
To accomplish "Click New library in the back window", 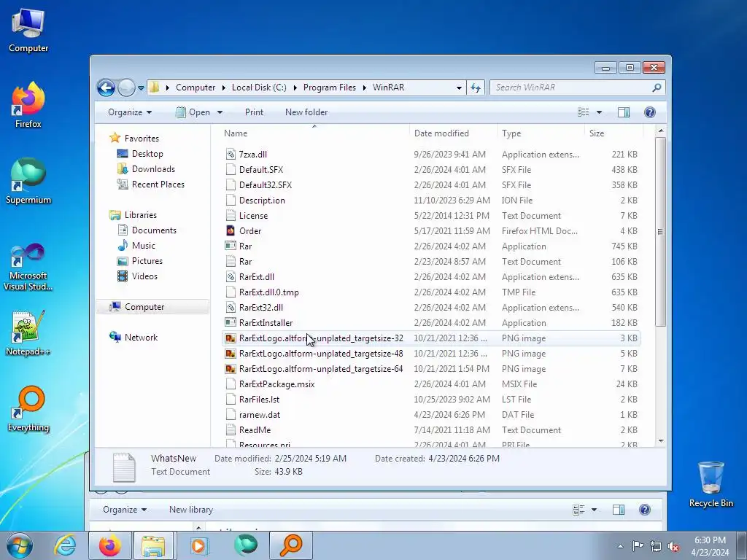I will click(x=191, y=510).
